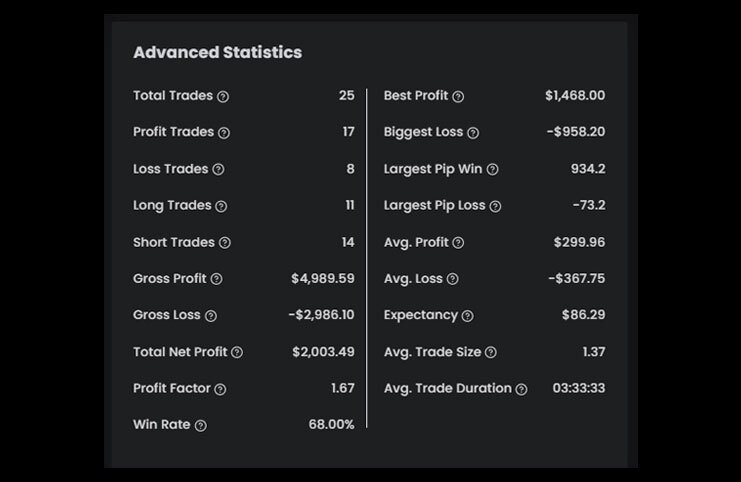
Task: Click the info icon beside Gross Loss
Action: (210, 316)
